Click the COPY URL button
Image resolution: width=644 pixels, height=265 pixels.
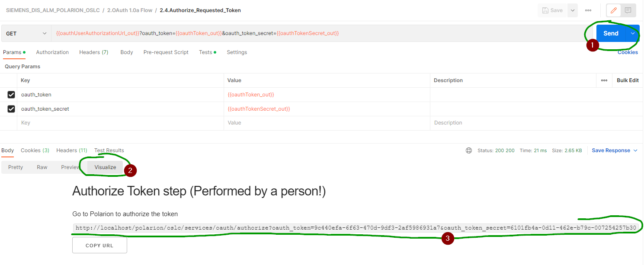click(99, 245)
